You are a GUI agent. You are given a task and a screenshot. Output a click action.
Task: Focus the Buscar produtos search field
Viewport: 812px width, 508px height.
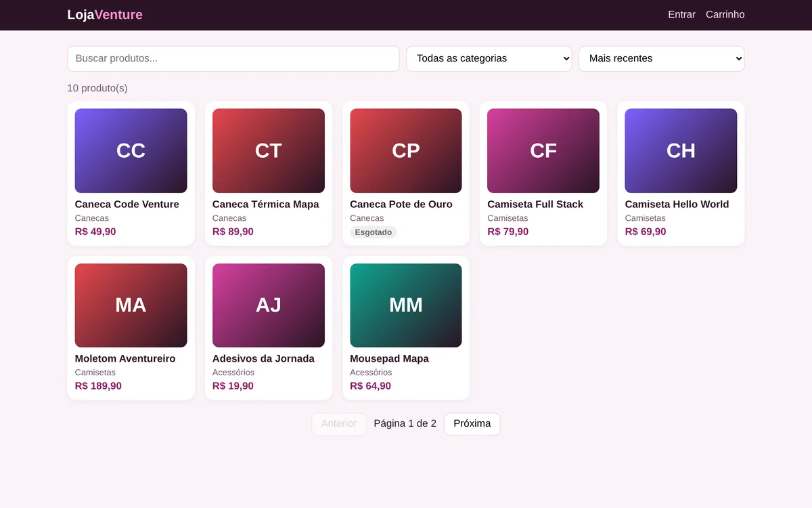tap(233, 58)
